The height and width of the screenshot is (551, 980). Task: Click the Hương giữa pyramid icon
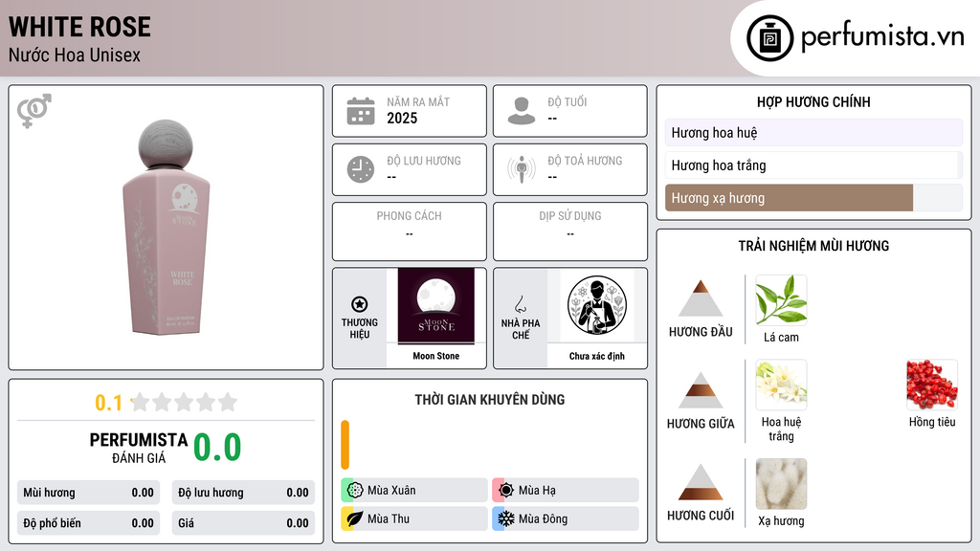[x=701, y=390]
